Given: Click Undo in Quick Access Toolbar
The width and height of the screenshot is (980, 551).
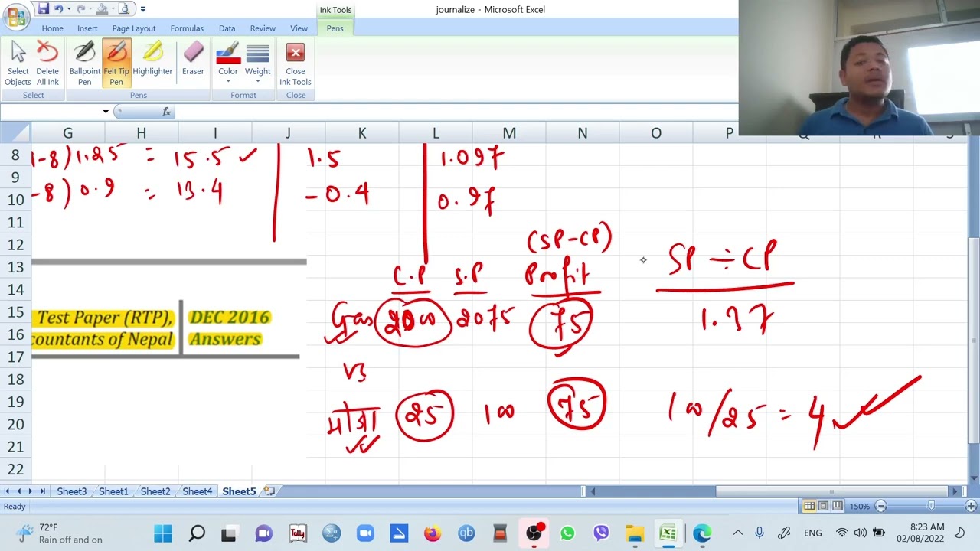Looking at the screenshot, I should click(59, 9).
